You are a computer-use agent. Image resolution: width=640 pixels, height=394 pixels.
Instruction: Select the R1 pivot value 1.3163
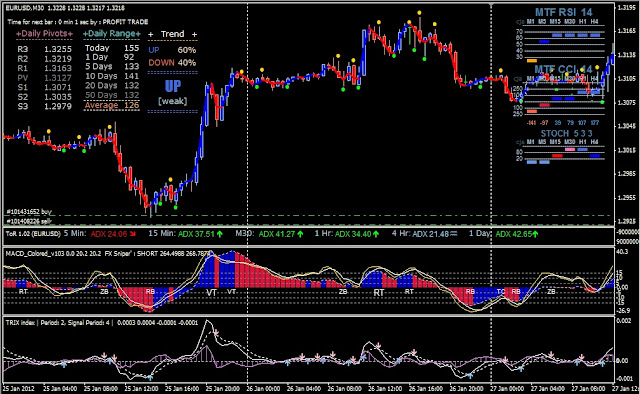tap(58, 68)
